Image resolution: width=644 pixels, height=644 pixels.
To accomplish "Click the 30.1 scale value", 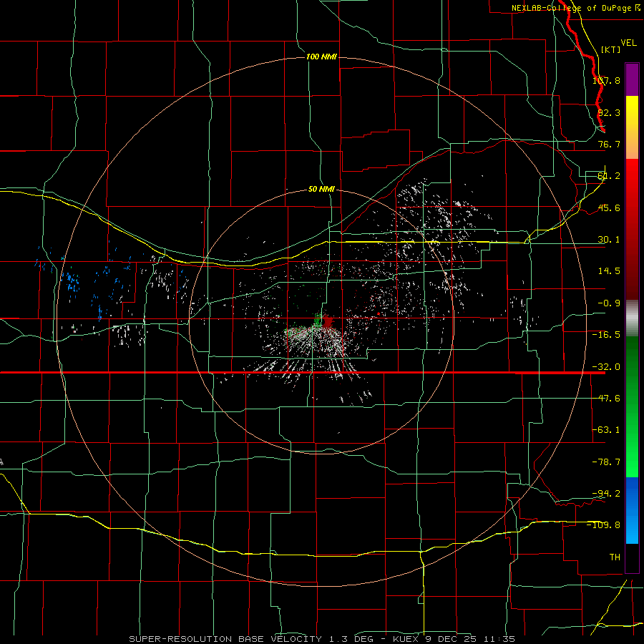I will coord(609,240).
